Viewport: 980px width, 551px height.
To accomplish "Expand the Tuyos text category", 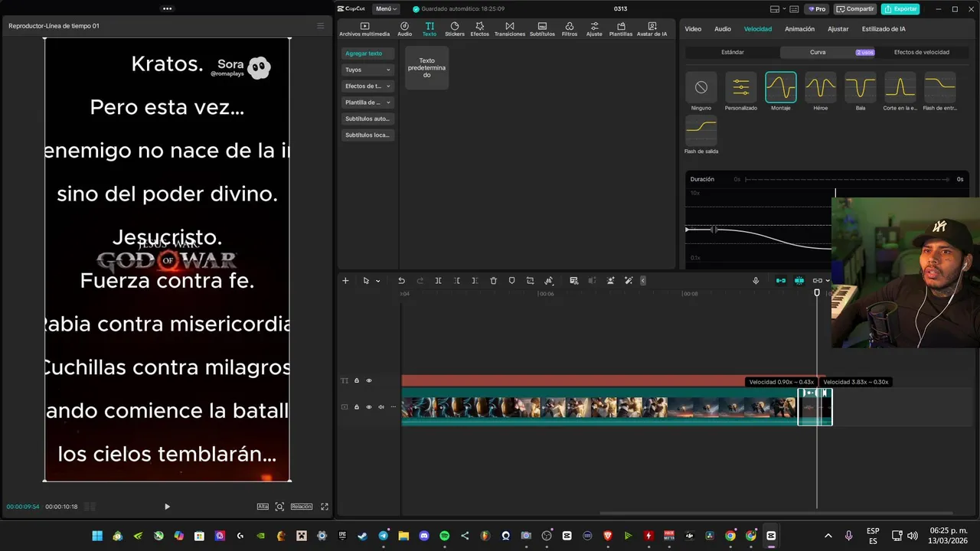I will click(368, 70).
